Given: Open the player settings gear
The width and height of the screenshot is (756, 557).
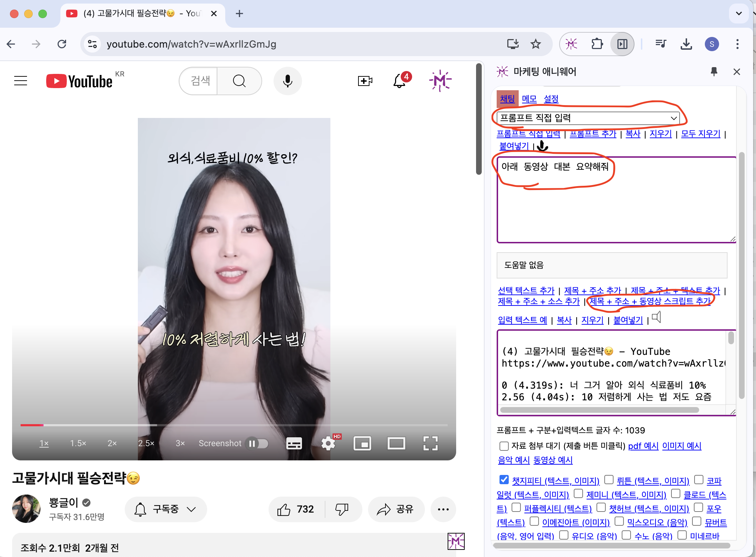Looking at the screenshot, I should 328,443.
